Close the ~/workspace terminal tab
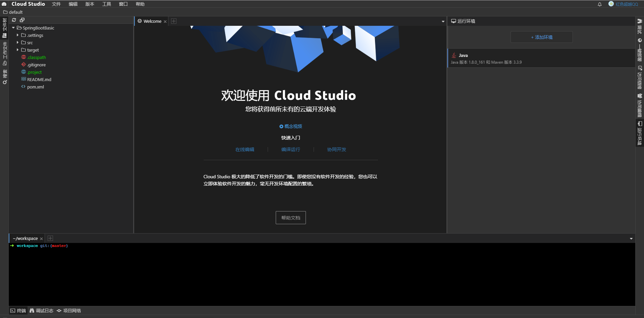The width and height of the screenshot is (644, 318). coord(41,239)
